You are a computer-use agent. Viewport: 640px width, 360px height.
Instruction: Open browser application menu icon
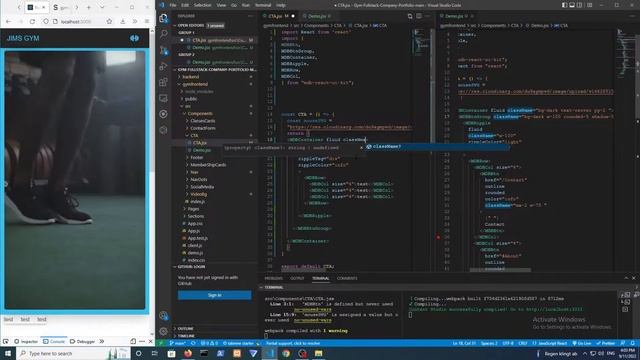click(147, 21)
